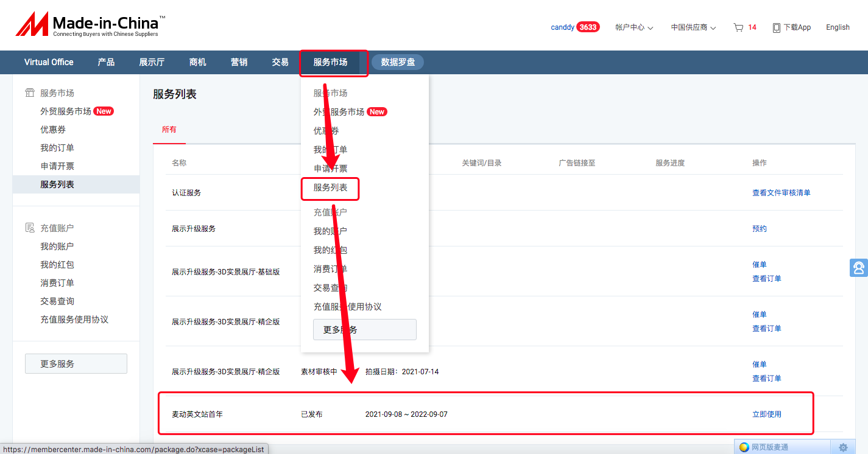Expand the 帐户中心 dropdown
Viewport: 868px width, 454px height.
(633, 27)
